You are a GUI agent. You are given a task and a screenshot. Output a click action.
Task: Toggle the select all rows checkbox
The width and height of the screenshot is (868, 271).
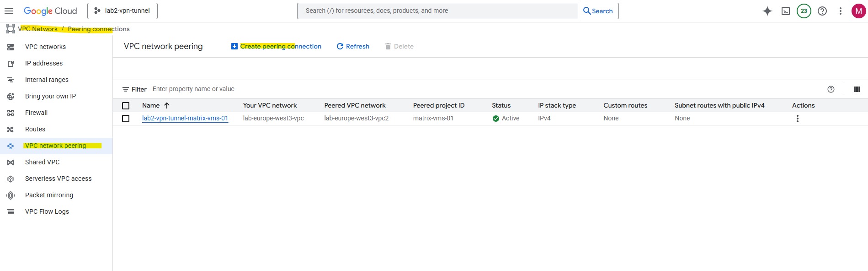126,106
